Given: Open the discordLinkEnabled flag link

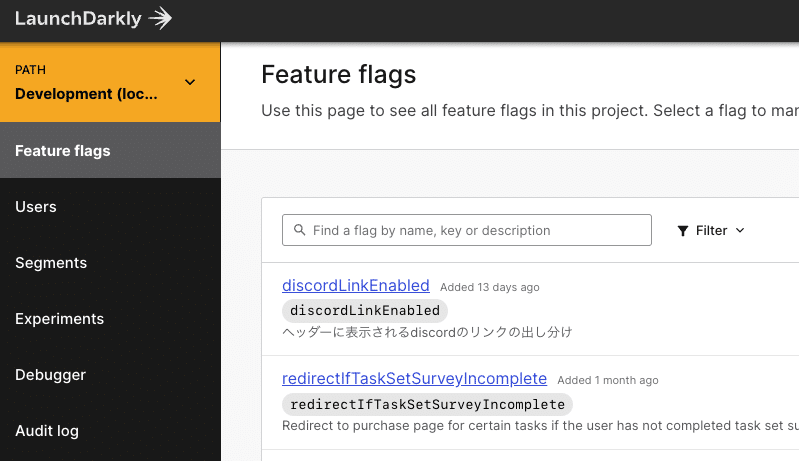Looking at the screenshot, I should pyautogui.click(x=356, y=285).
